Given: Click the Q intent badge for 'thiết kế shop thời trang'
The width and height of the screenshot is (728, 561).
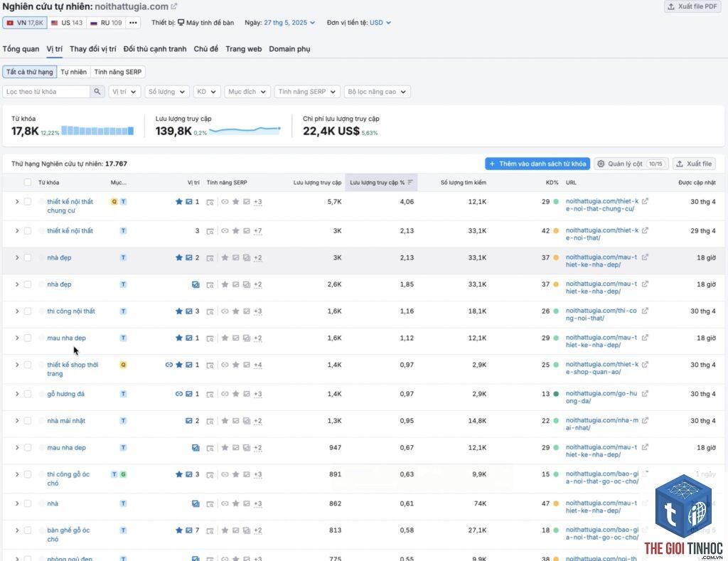Looking at the screenshot, I should 123,365.
